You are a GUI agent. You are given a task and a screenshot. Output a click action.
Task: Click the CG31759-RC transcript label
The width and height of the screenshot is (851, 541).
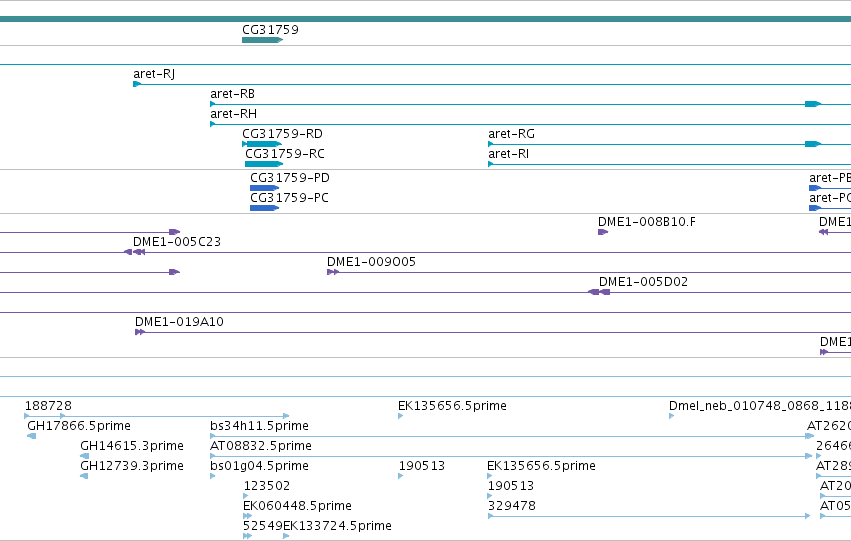[x=285, y=154]
